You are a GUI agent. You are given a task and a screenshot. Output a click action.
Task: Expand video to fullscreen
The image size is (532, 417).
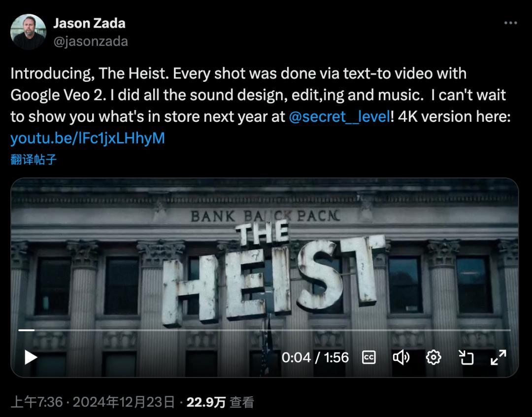(499, 357)
